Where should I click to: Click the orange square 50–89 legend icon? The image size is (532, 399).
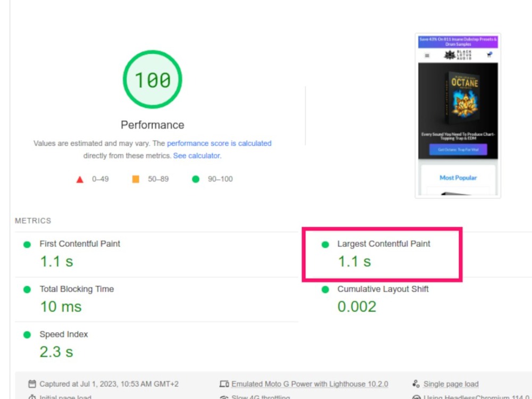(135, 179)
